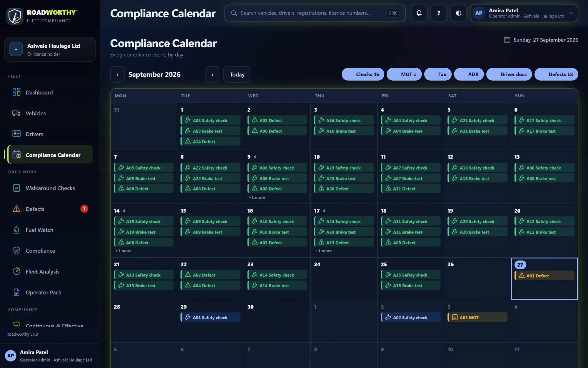Image resolution: width=588 pixels, height=368 pixels.
Task: Click the Defects red badge counter
Action: click(x=84, y=209)
